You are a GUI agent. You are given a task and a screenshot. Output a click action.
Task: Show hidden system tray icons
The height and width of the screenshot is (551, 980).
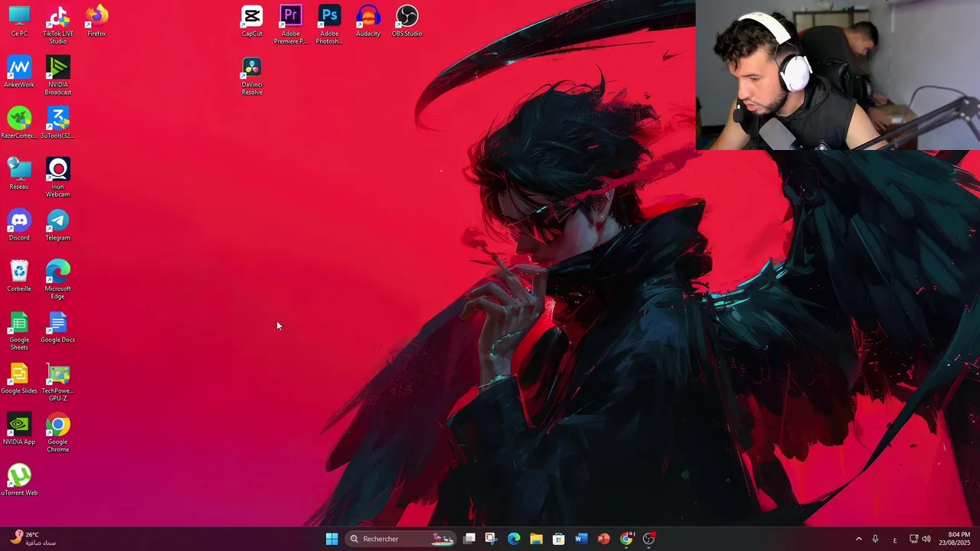858,539
